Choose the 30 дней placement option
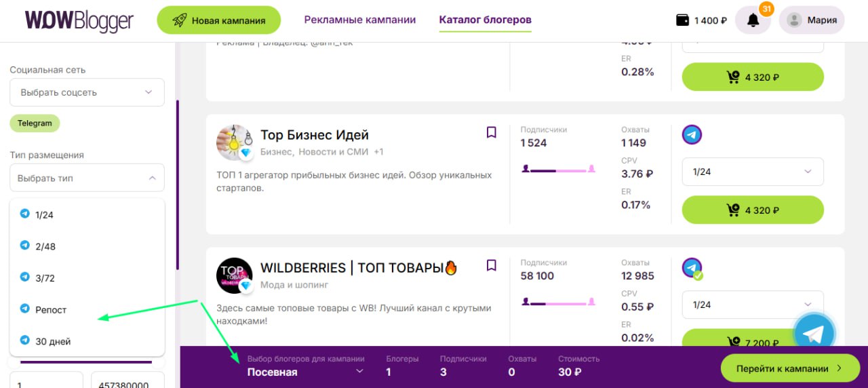 click(x=53, y=341)
